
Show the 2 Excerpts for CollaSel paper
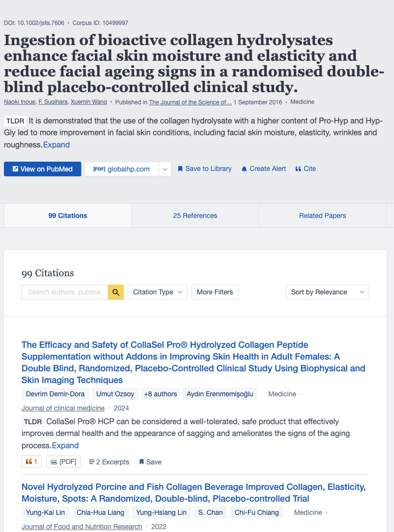[109, 462]
